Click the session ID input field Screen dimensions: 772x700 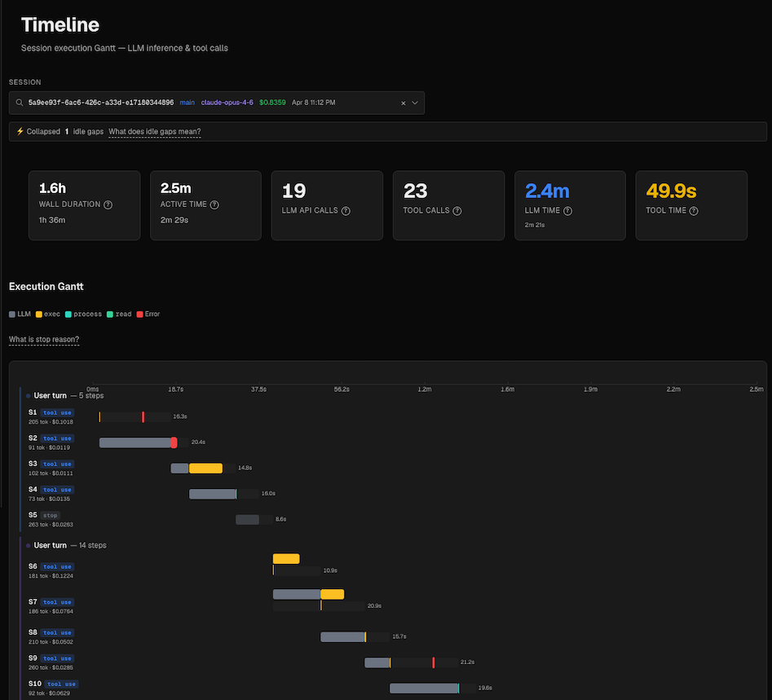[x=217, y=103]
